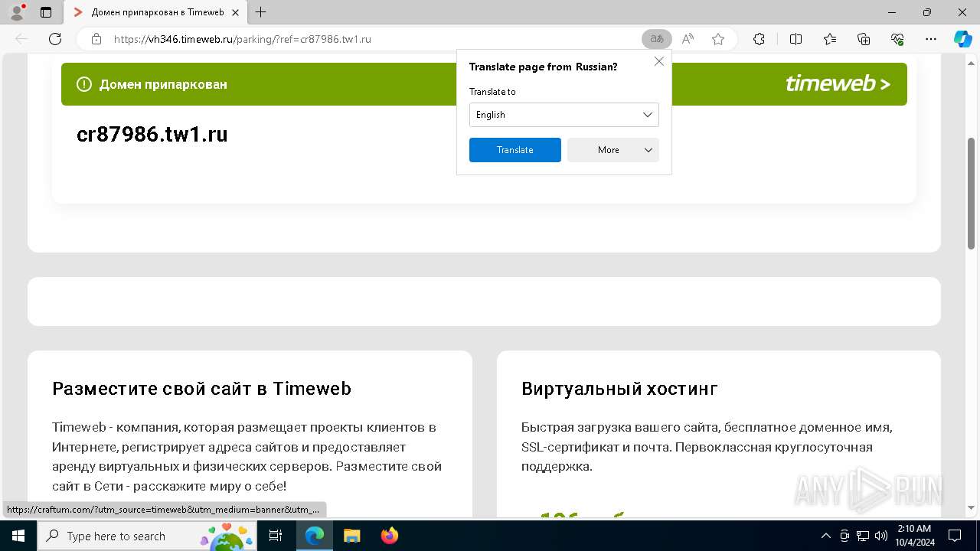Open the Edge profile avatar icon
980x551 pixels.
click(16, 12)
